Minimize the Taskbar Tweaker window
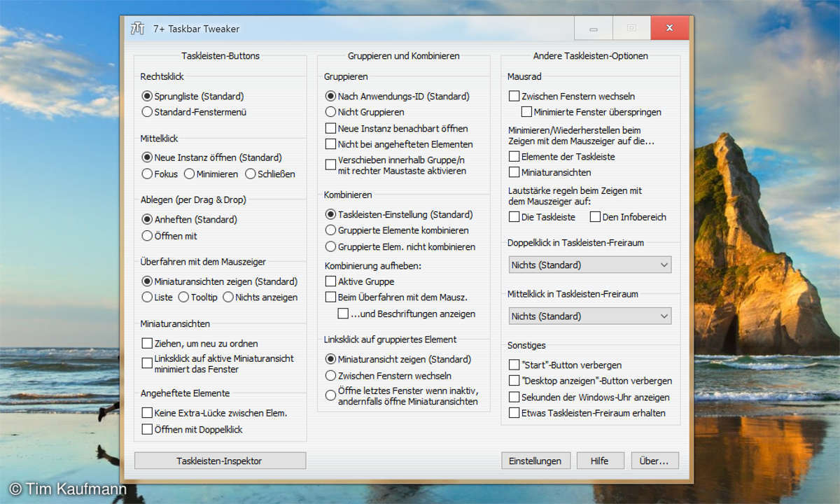Screen dimensions: 840x504 [594, 29]
